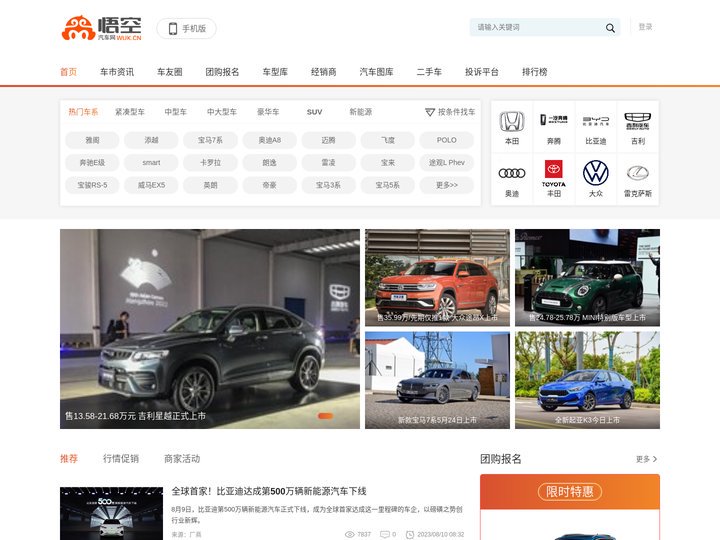
Task: Select the 商家活动 content tab
Action: (x=182, y=458)
